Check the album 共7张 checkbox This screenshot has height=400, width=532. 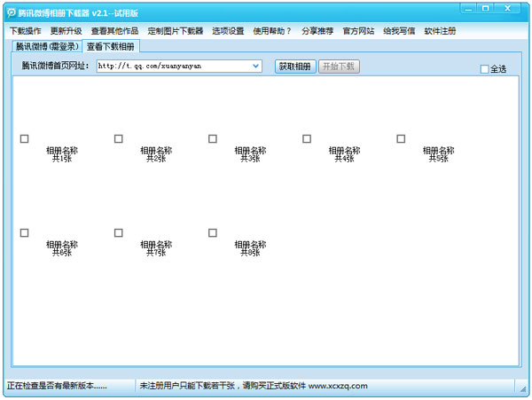pyautogui.click(x=119, y=232)
